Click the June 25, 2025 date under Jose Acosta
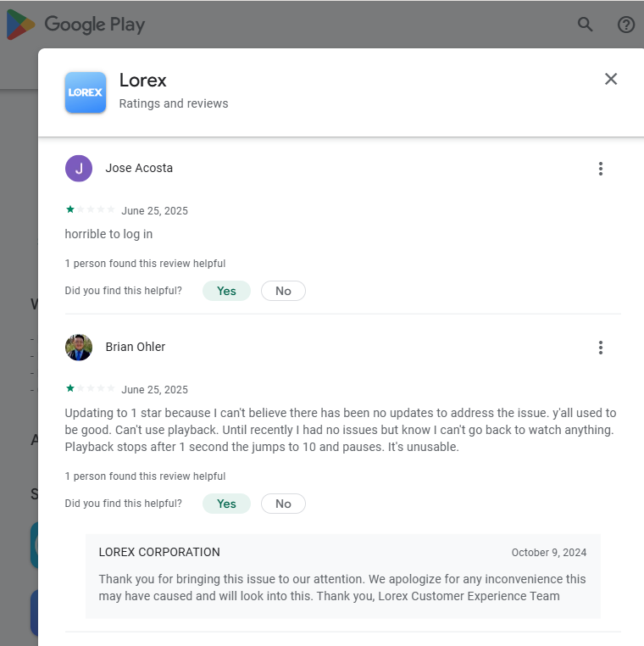 point(154,211)
